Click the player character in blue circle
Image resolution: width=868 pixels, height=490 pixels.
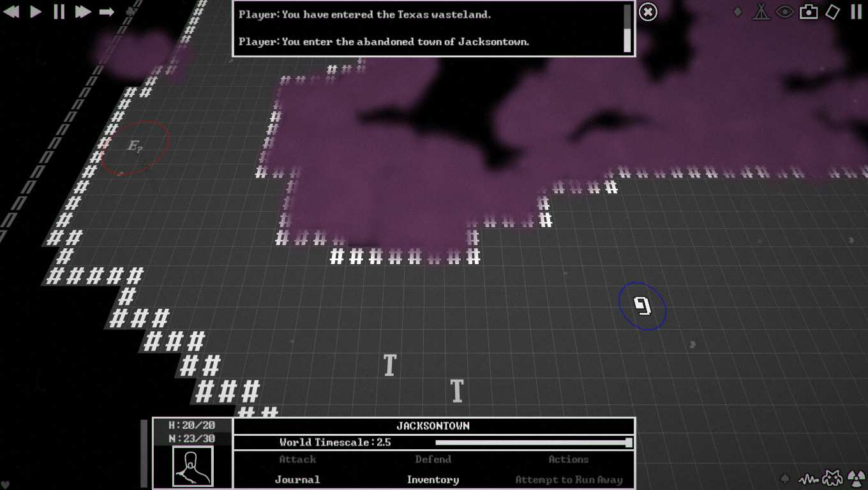coord(642,306)
